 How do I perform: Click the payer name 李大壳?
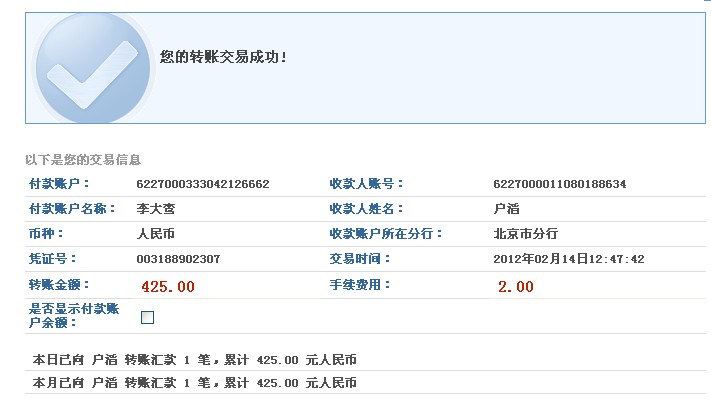click(x=156, y=209)
